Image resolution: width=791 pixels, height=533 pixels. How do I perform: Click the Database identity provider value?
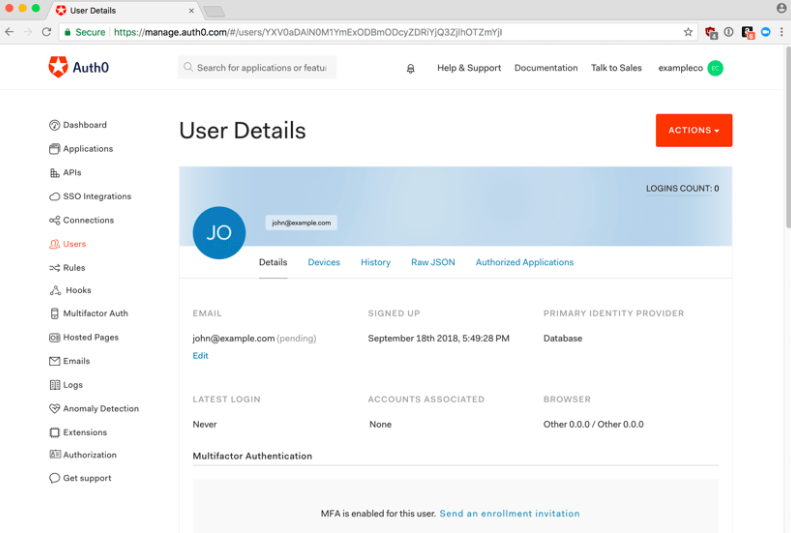pos(562,338)
